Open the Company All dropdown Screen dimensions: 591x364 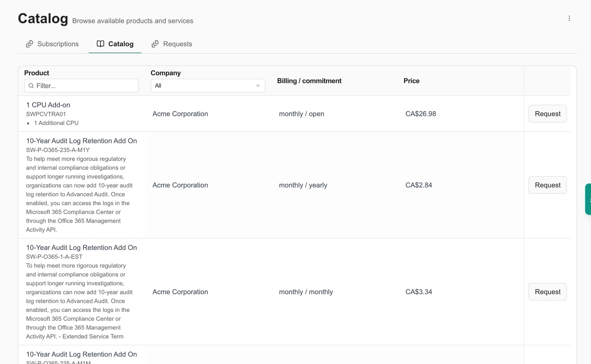[x=208, y=85]
